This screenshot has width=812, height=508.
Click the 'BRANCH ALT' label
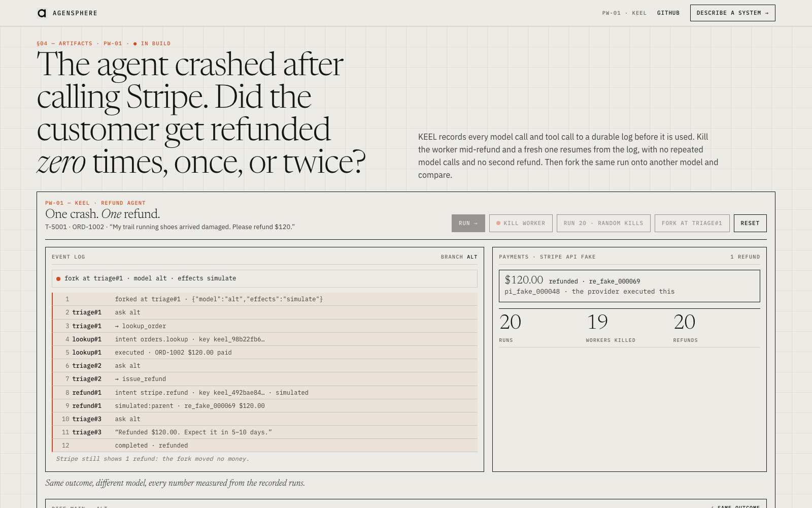click(459, 257)
